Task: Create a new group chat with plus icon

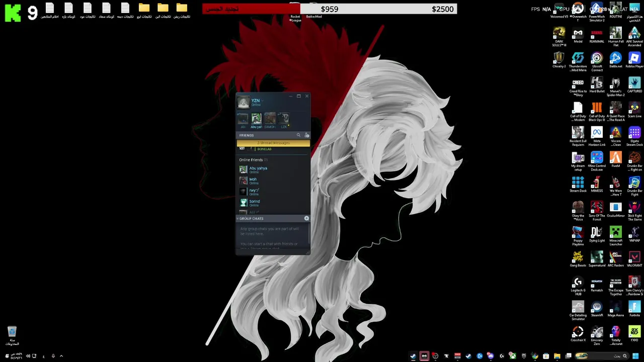Action: [306, 218]
